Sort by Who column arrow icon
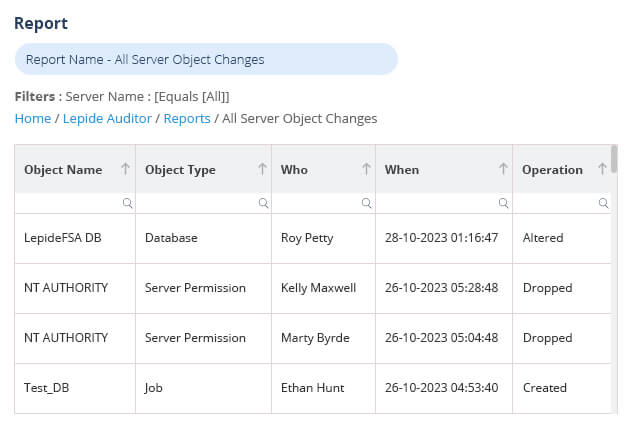The image size is (632, 430). pyautogui.click(x=366, y=168)
